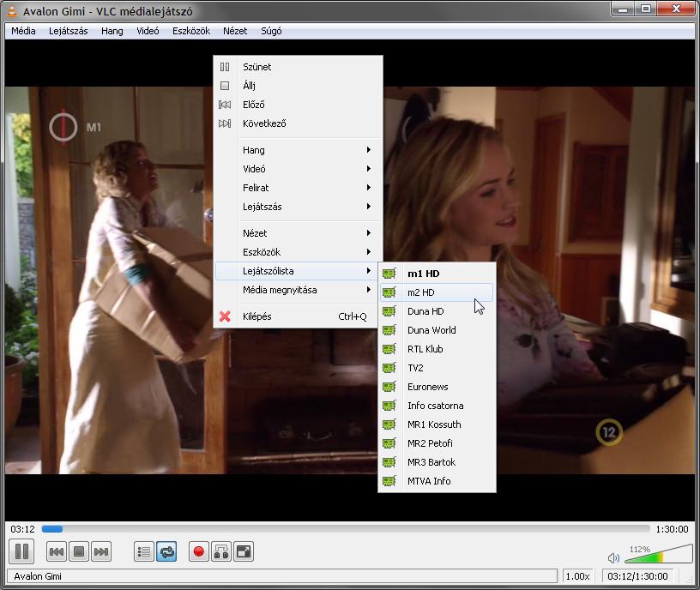This screenshot has height=590, width=700.
Task: Expand the Videó submenu in context menu
Action: (x=298, y=169)
